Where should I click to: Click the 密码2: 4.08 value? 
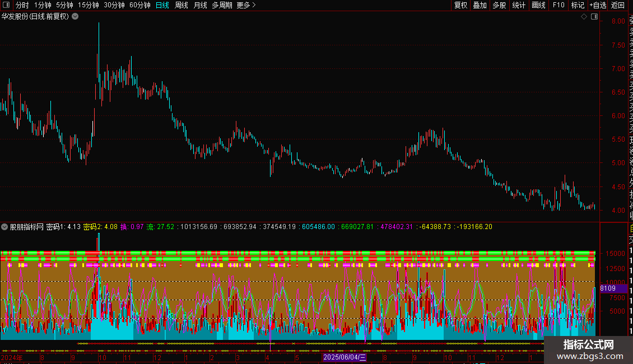coord(100,227)
